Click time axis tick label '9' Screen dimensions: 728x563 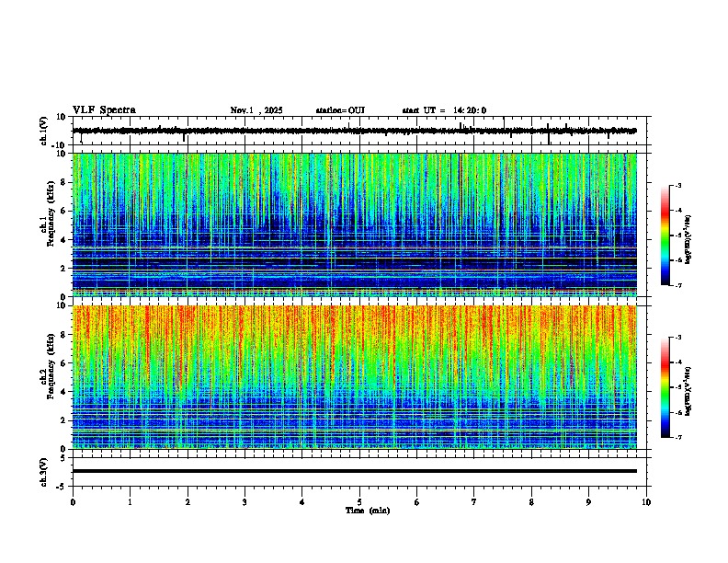(588, 501)
